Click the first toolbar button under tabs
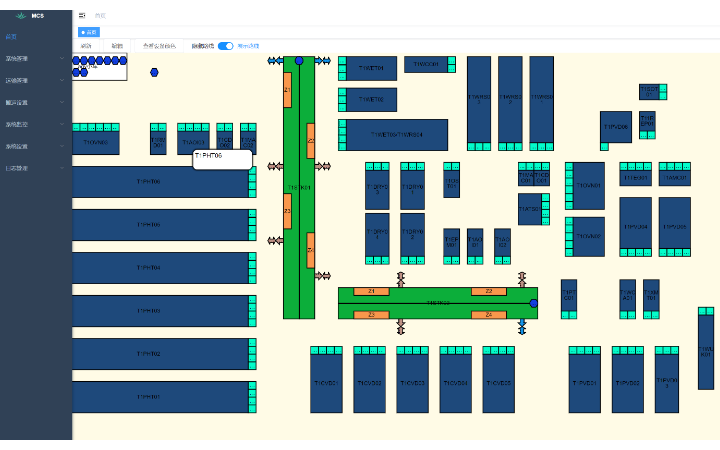The height and width of the screenshot is (450, 720). (86, 46)
